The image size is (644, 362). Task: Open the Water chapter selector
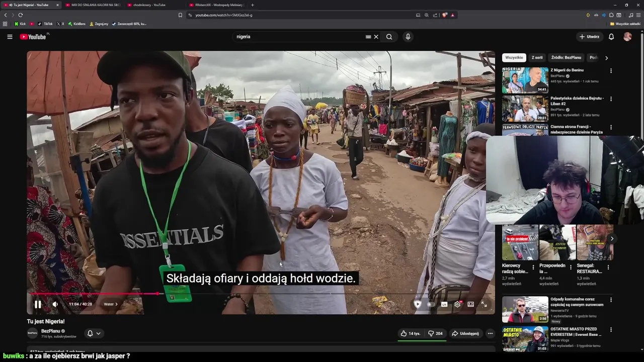[111, 304]
